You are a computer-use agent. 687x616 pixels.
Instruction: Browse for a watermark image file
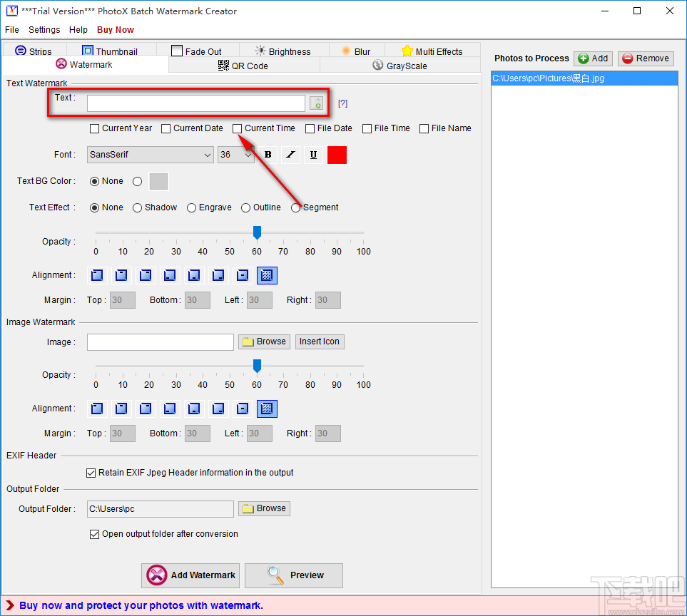point(264,342)
